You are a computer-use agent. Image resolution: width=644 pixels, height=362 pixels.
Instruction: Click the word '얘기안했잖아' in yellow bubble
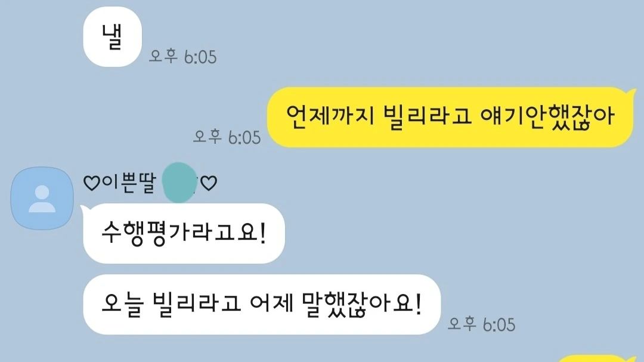(x=547, y=117)
